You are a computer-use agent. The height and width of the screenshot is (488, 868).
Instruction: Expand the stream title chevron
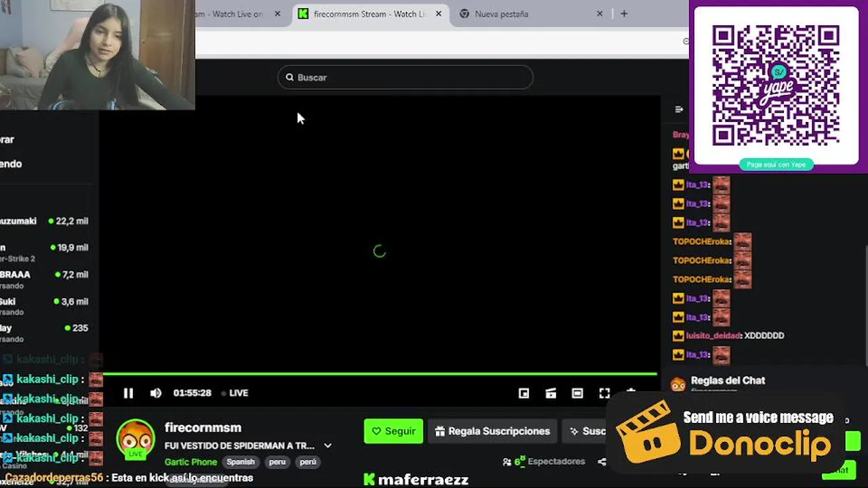[328, 446]
